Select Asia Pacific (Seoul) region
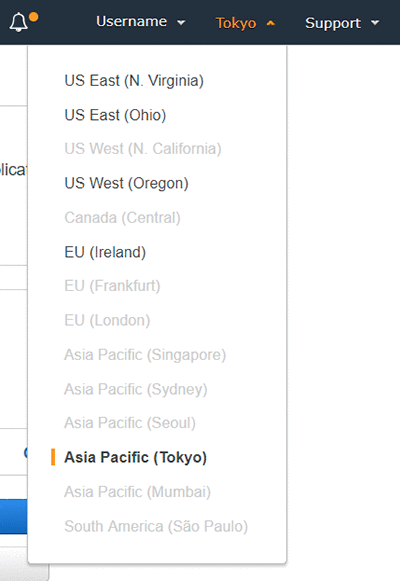The width and height of the screenshot is (400, 581). 130,423
